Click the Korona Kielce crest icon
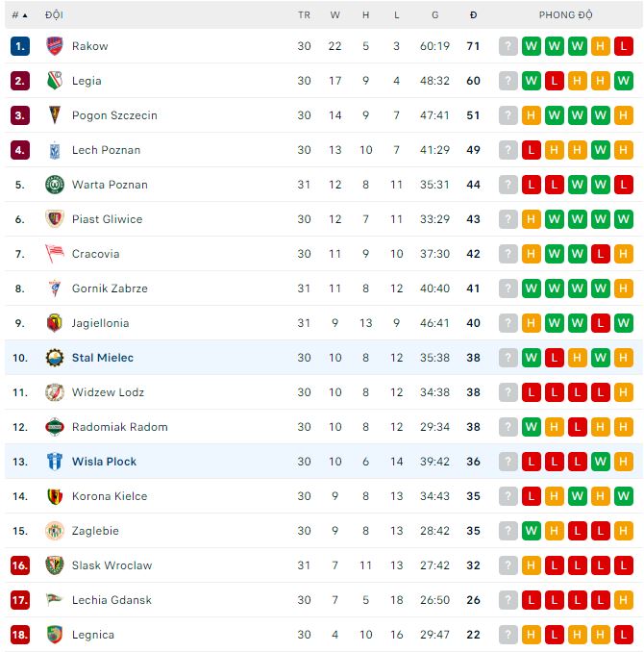 [x=54, y=496]
